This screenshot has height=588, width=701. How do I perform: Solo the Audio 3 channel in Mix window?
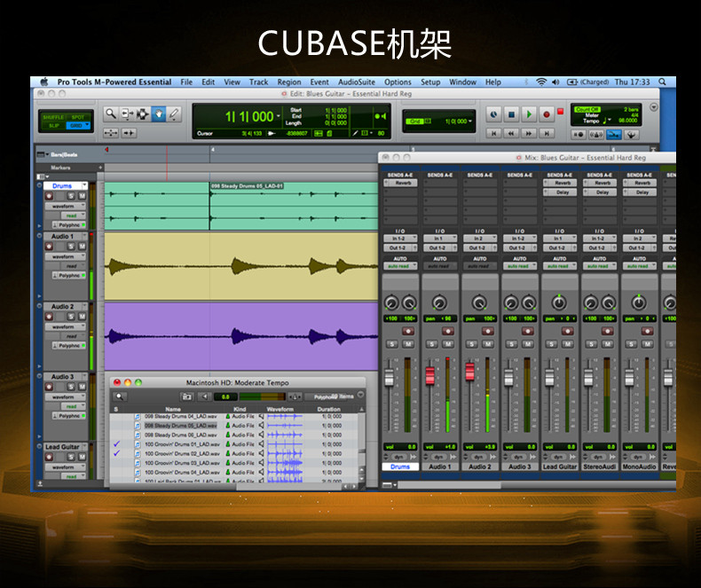pos(512,344)
